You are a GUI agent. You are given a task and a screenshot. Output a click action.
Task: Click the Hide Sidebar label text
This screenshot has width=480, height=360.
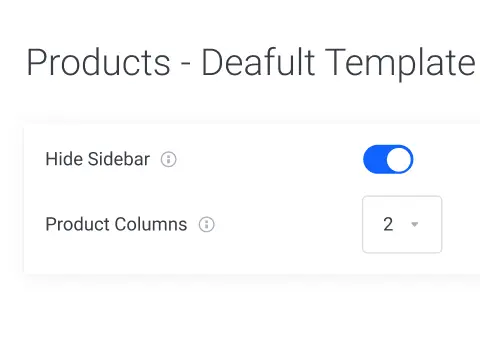point(98,159)
